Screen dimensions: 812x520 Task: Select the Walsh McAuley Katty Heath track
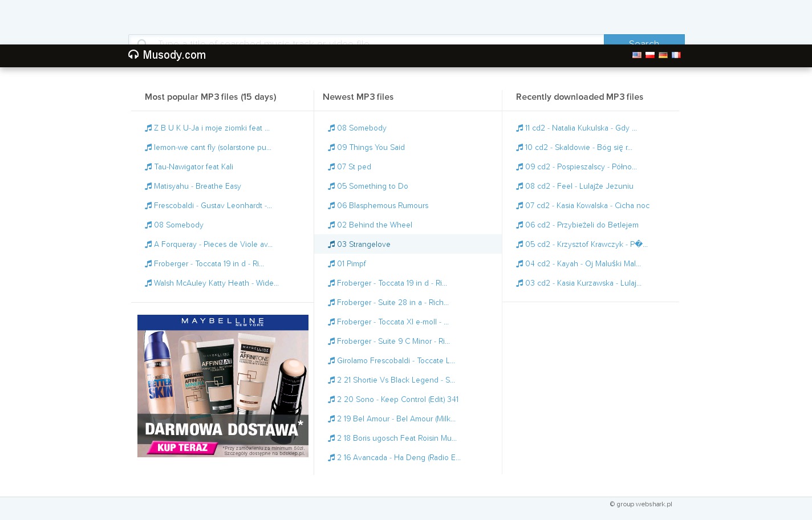click(x=216, y=283)
